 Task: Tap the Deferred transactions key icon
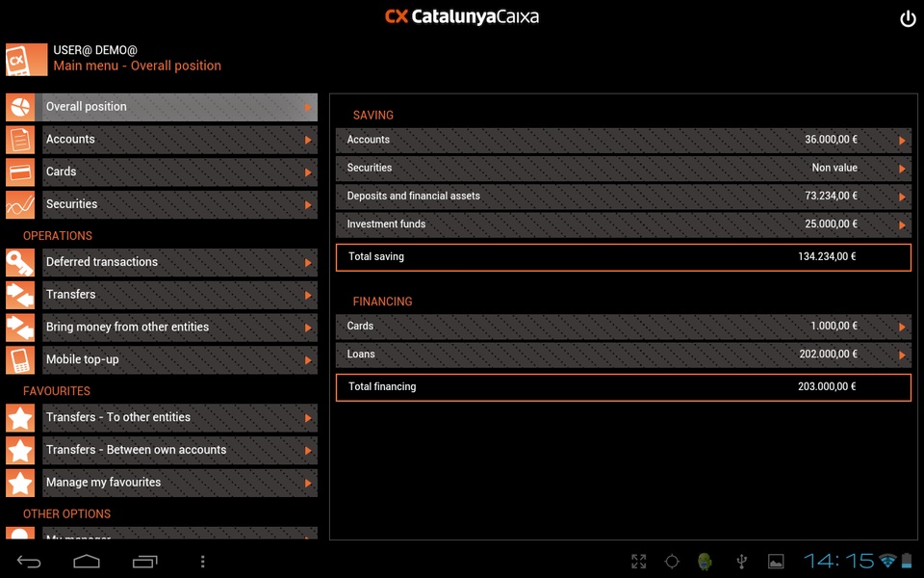(x=20, y=262)
